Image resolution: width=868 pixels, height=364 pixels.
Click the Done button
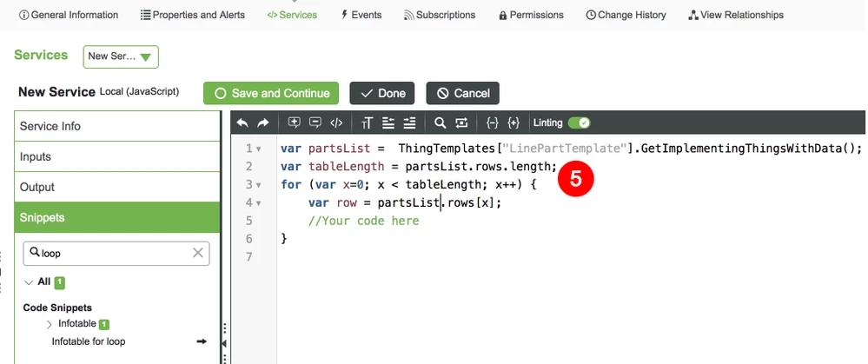[382, 94]
